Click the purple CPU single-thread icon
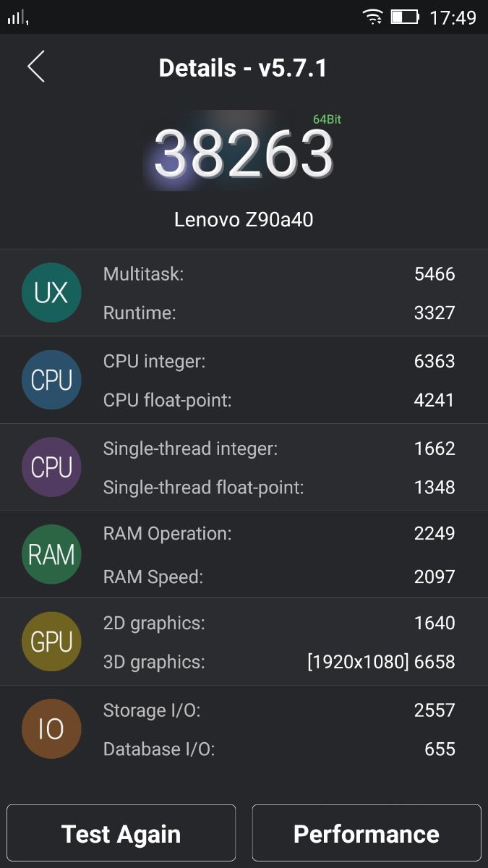 pyautogui.click(x=51, y=467)
